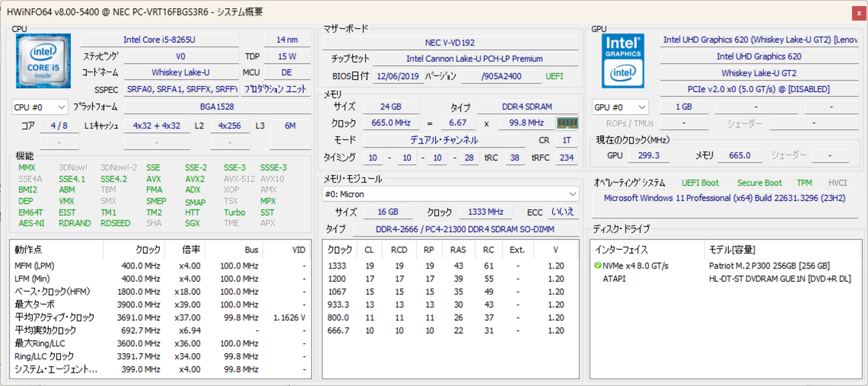Click the green memory module icon
This screenshot has width=868, height=386.
(567, 123)
